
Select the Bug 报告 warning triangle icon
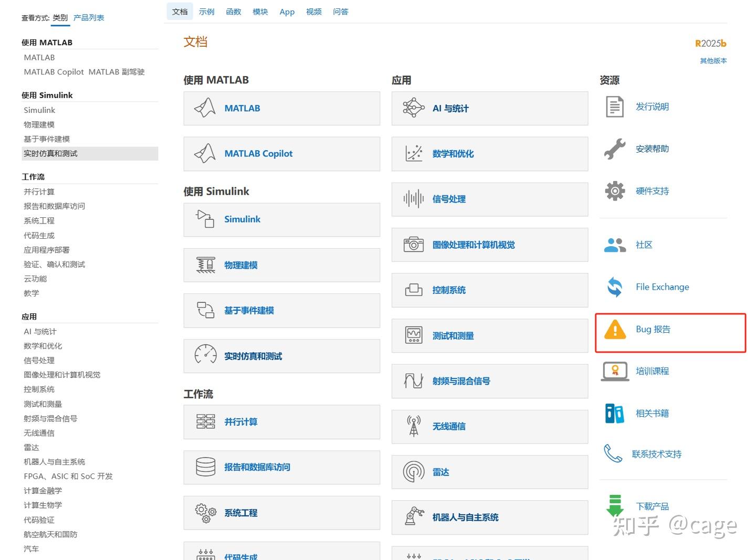(x=615, y=330)
